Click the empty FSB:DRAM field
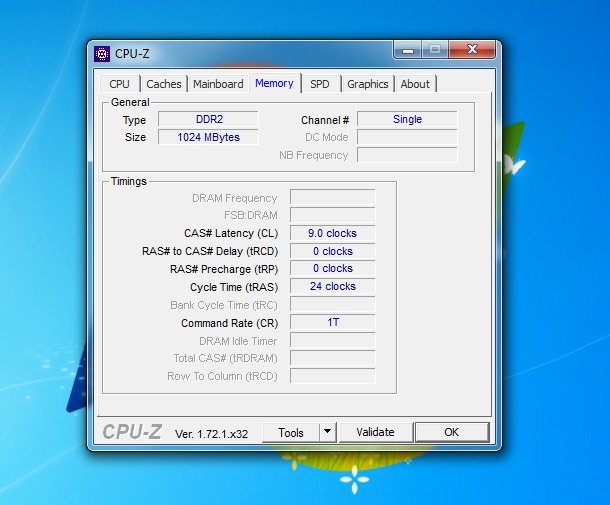 333,215
